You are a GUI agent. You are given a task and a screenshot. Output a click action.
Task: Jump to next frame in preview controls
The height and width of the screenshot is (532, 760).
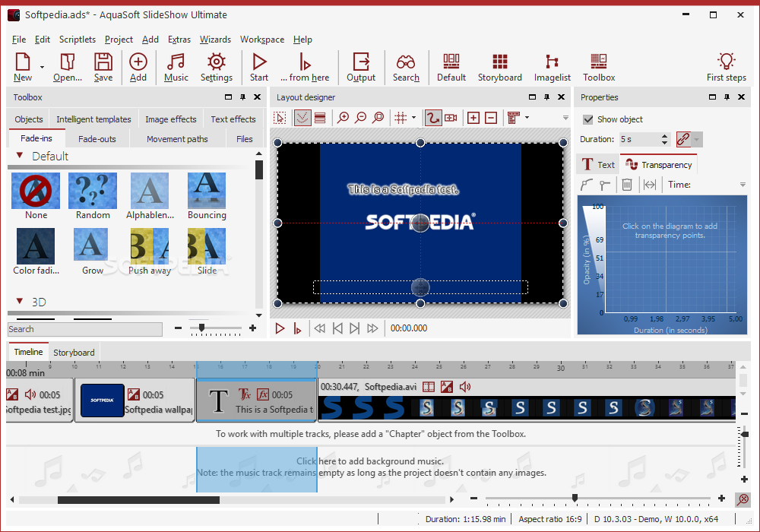(354, 328)
